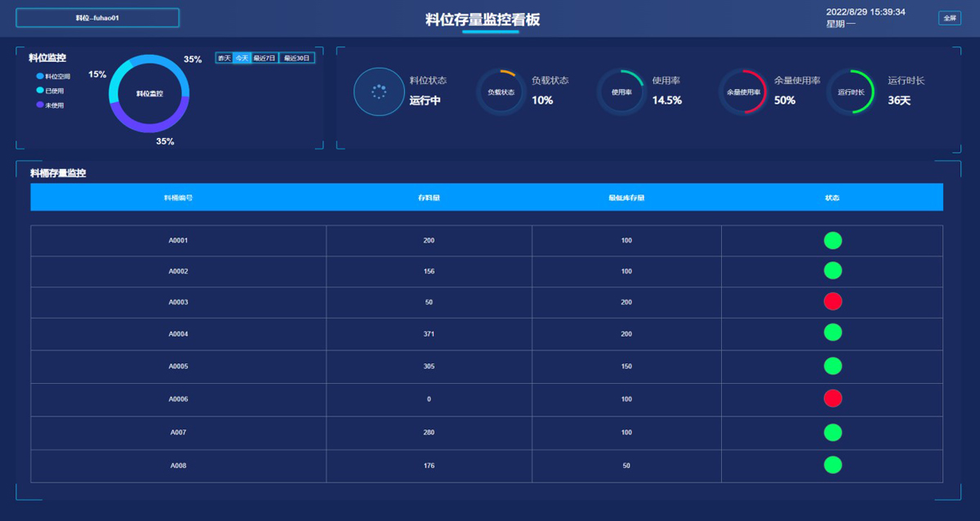The image size is (980, 521).
Task: Click the green status dot for A0001
Action: pos(832,240)
